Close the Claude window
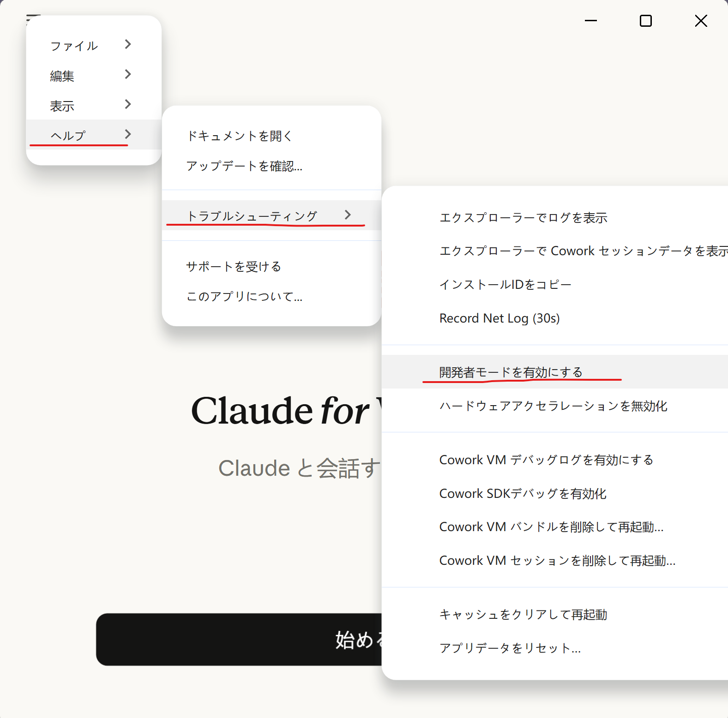This screenshot has height=718, width=728. tap(701, 21)
